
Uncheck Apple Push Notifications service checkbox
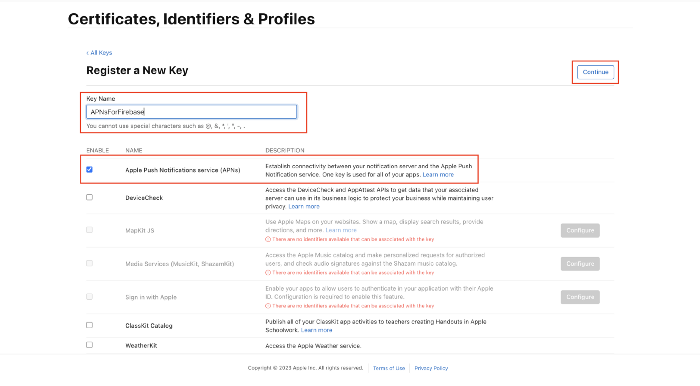tap(89, 170)
